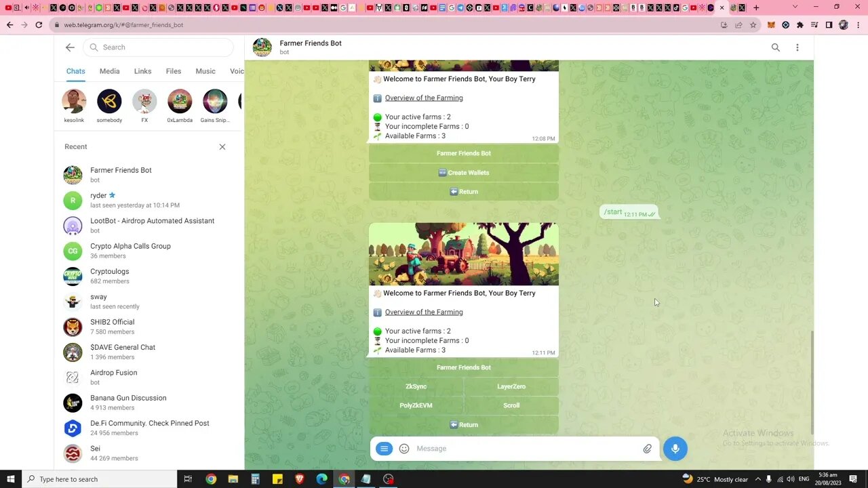Open Banana Gun Discussion group
The height and width of the screenshot is (488, 868).
click(x=149, y=403)
